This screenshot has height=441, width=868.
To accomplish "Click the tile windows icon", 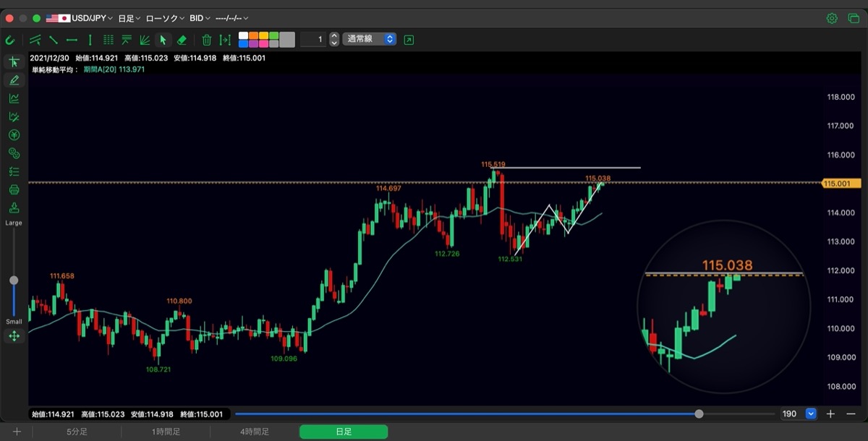I will click(854, 18).
